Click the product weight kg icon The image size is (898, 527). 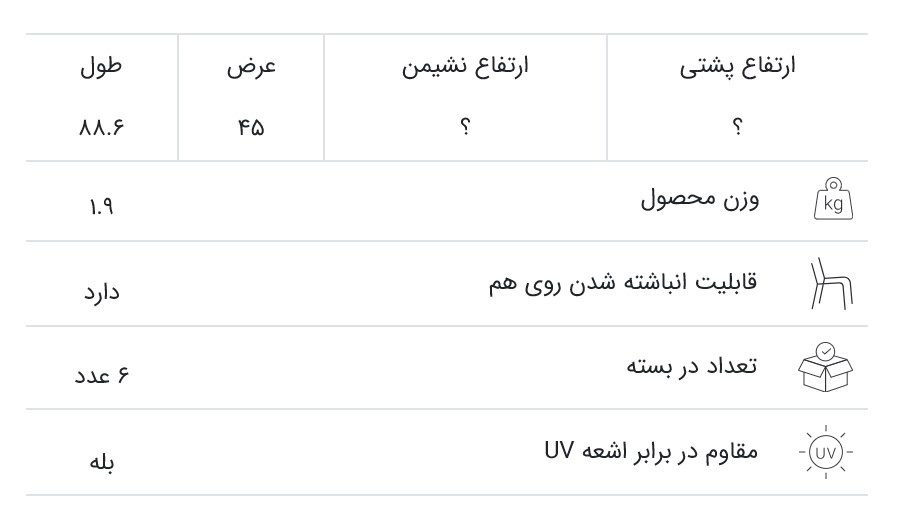click(x=833, y=200)
